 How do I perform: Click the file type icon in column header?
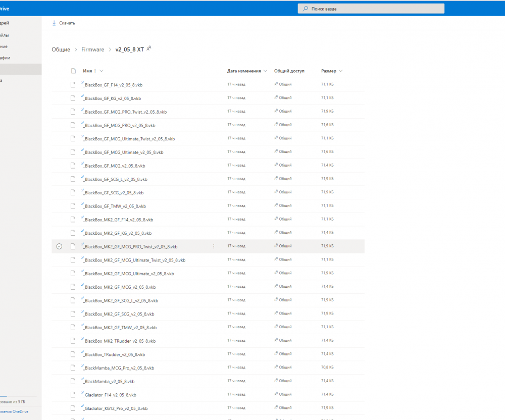73,71
